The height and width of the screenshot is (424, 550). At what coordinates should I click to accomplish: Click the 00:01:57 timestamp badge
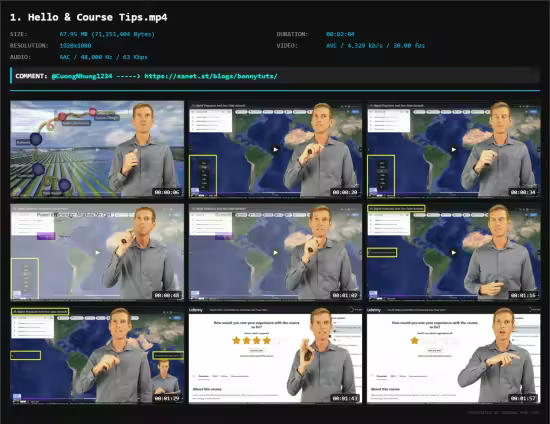[x=523, y=398]
